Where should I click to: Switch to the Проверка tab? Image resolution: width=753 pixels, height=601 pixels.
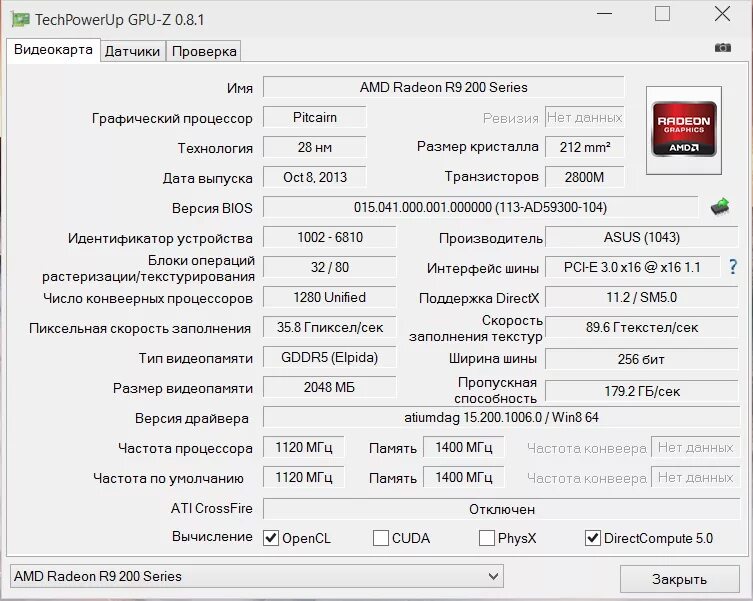pyautogui.click(x=204, y=51)
